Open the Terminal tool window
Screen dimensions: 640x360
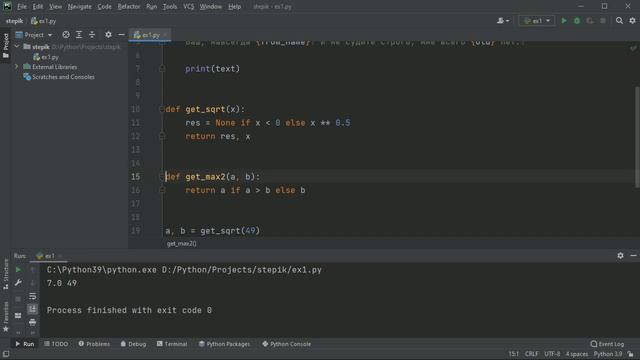pyautogui.click(x=172, y=344)
